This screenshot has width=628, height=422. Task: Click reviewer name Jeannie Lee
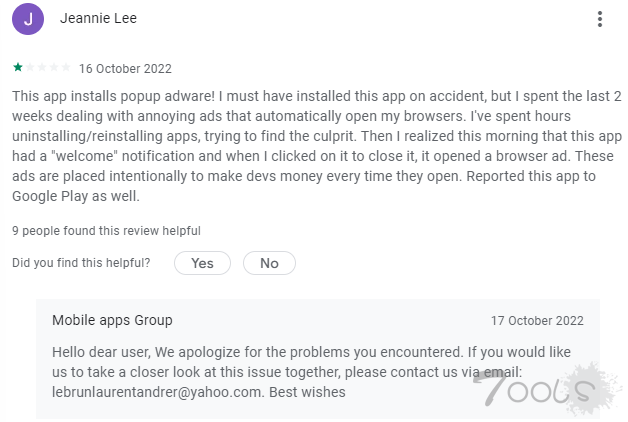(x=98, y=19)
